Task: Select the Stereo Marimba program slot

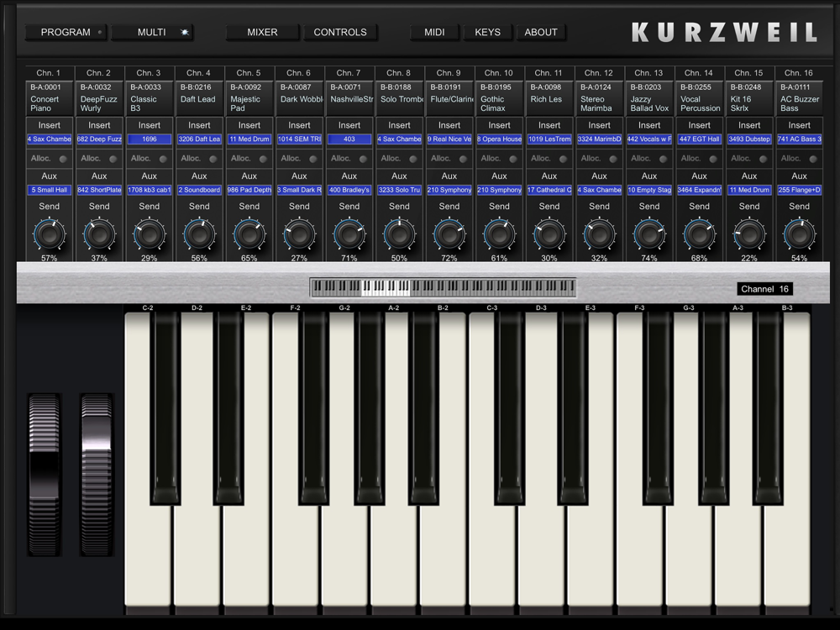Action: click(600, 98)
